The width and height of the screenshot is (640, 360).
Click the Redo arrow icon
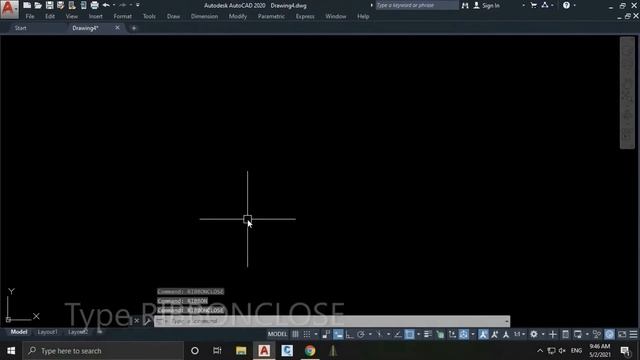[x=123, y=5]
